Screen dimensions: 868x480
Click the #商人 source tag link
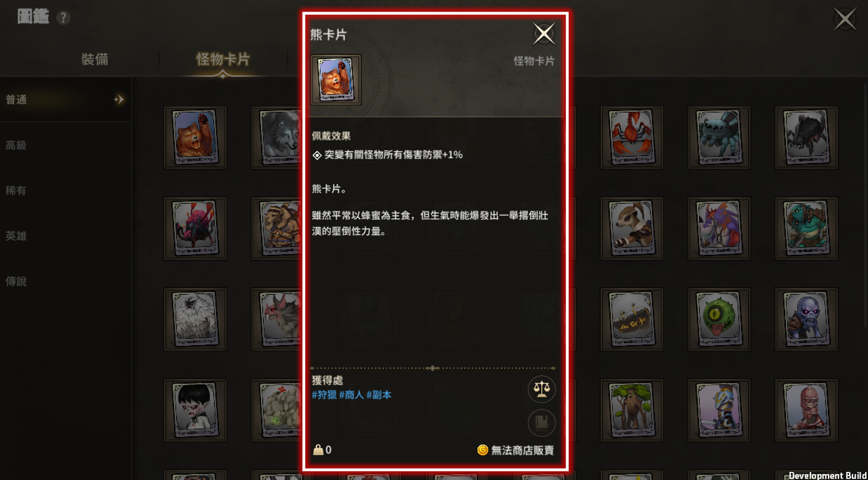(x=351, y=395)
